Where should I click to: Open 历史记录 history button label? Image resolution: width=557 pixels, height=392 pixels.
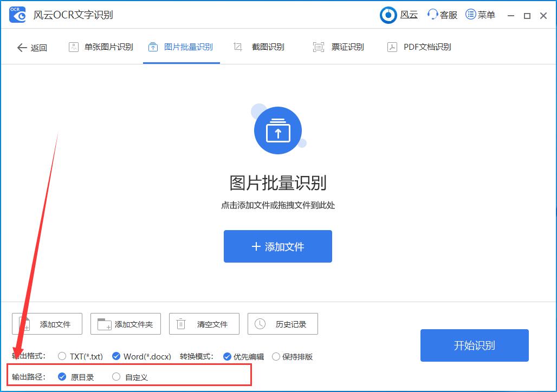291,324
